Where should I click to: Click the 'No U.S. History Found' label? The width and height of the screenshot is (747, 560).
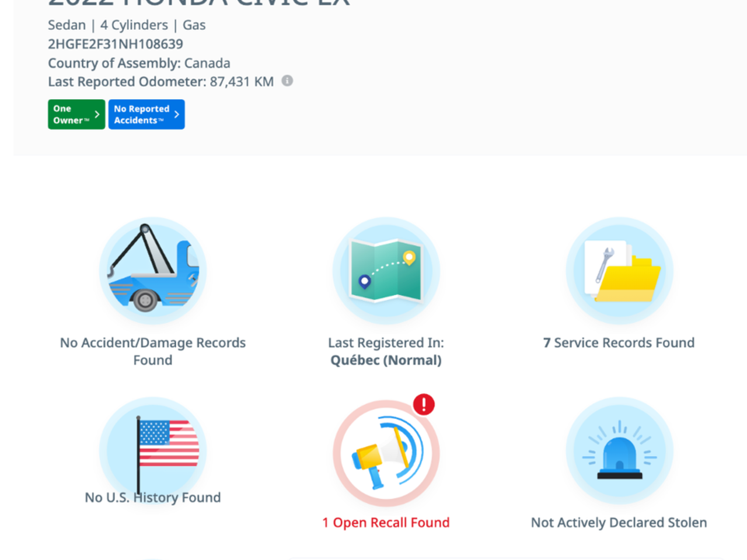click(153, 498)
